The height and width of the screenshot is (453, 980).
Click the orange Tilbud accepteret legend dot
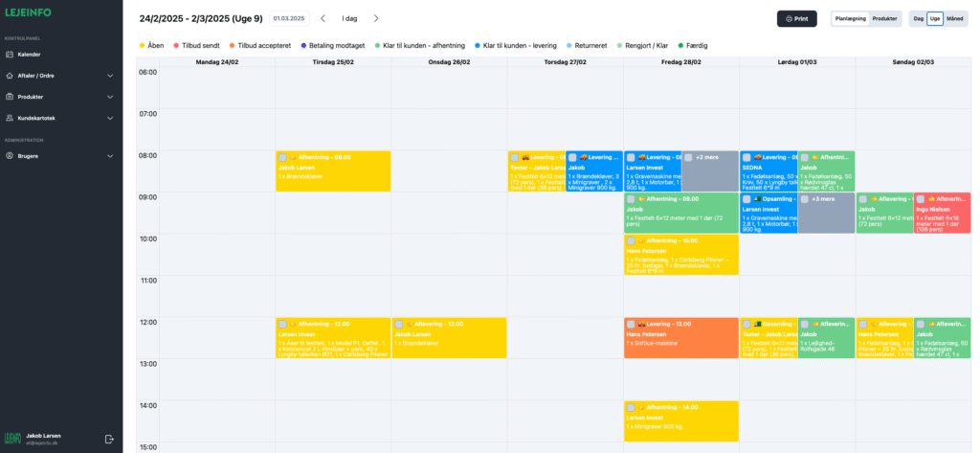point(232,46)
